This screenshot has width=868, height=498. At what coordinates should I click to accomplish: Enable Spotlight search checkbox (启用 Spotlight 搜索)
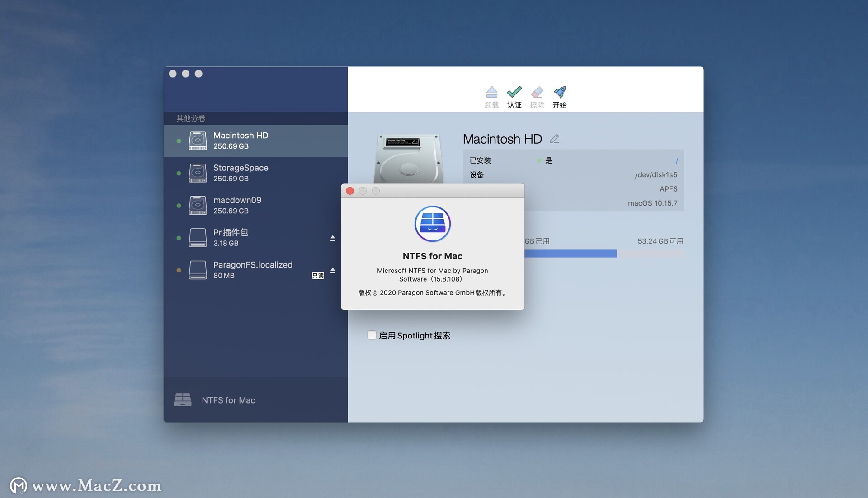point(372,335)
